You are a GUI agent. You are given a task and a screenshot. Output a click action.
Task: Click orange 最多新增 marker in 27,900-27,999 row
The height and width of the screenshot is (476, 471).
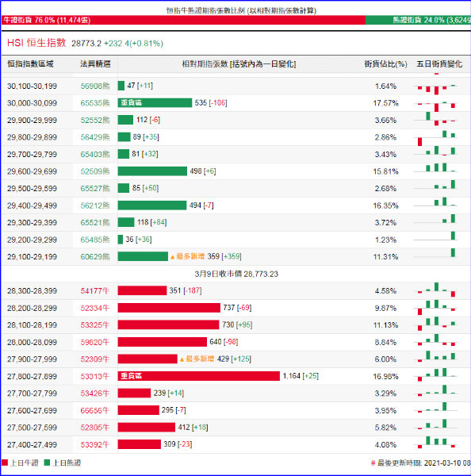tap(197, 359)
